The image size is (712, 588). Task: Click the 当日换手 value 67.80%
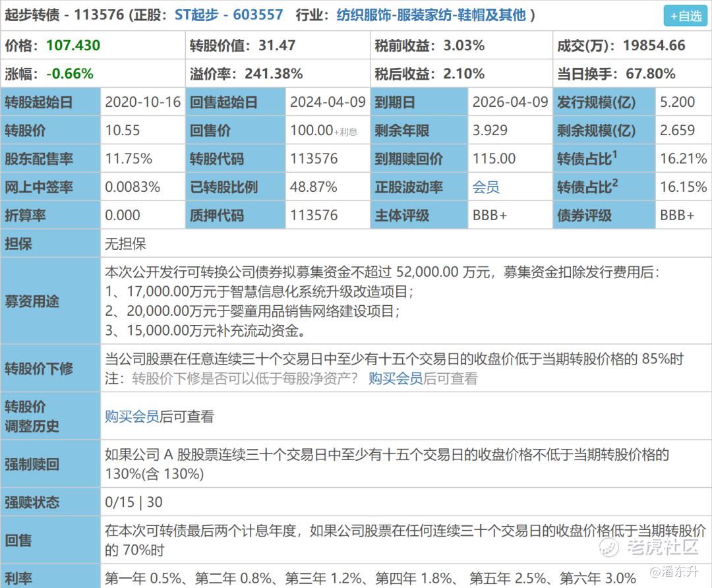pyautogui.click(x=651, y=74)
